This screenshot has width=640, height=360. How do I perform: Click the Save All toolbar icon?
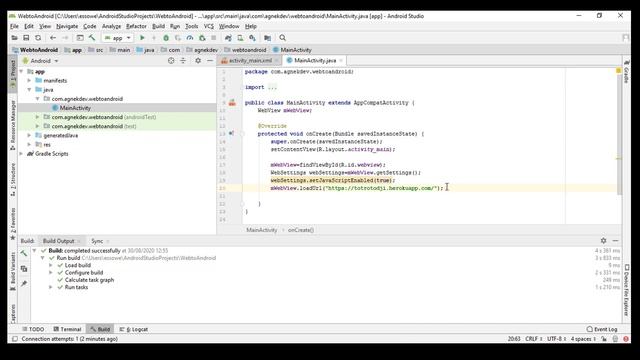tap(26, 38)
